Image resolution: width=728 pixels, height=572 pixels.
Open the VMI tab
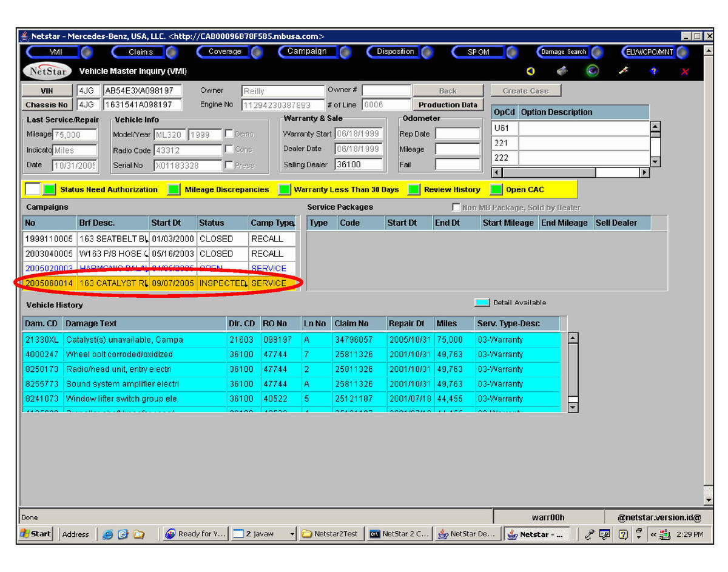pos(55,52)
